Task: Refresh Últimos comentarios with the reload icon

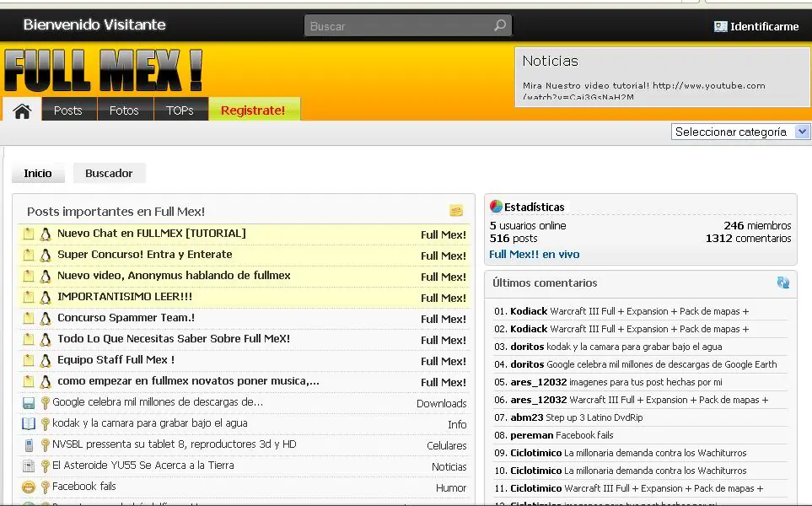Action: [783, 283]
